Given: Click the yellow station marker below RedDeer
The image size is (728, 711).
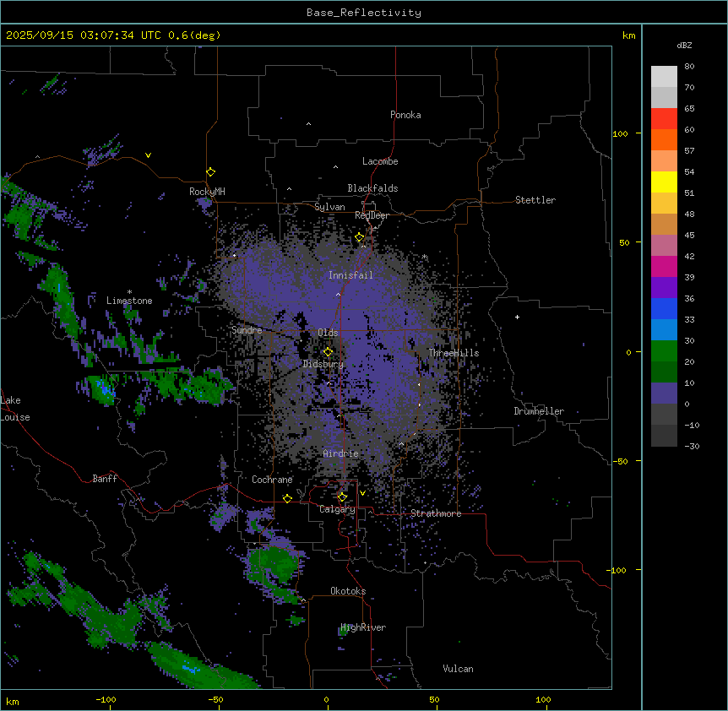Looking at the screenshot, I should pyautogui.click(x=360, y=237).
